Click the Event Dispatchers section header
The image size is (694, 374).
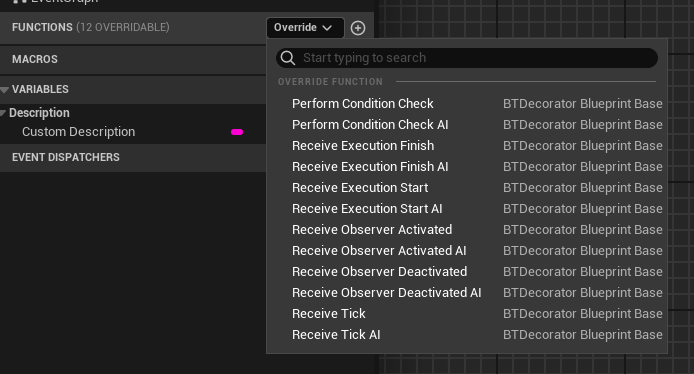[133, 158]
